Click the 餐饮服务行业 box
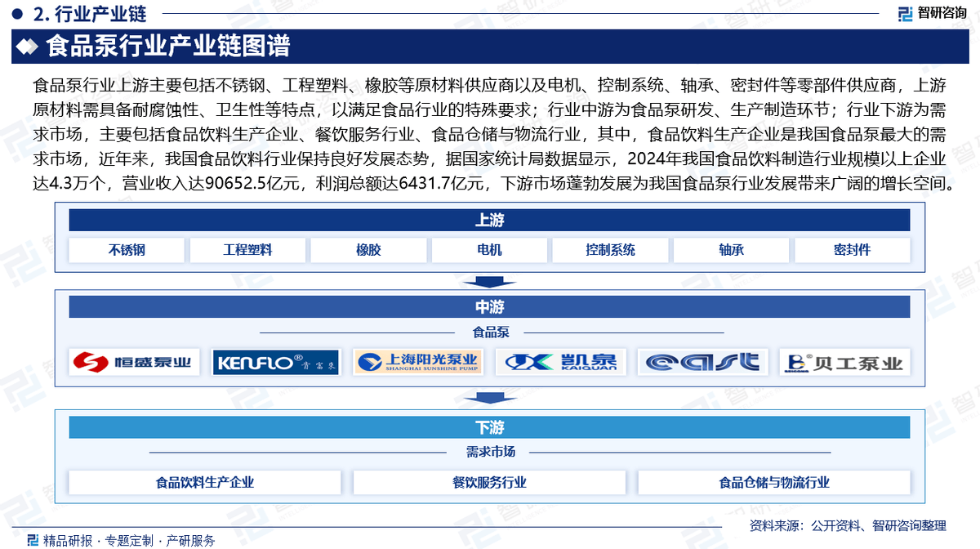The image size is (980, 549). click(x=489, y=482)
